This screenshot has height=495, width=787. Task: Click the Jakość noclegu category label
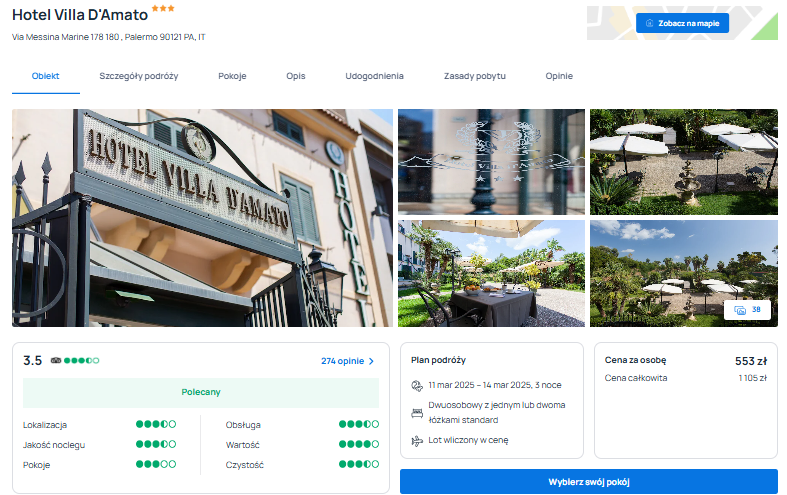pyautogui.click(x=54, y=445)
